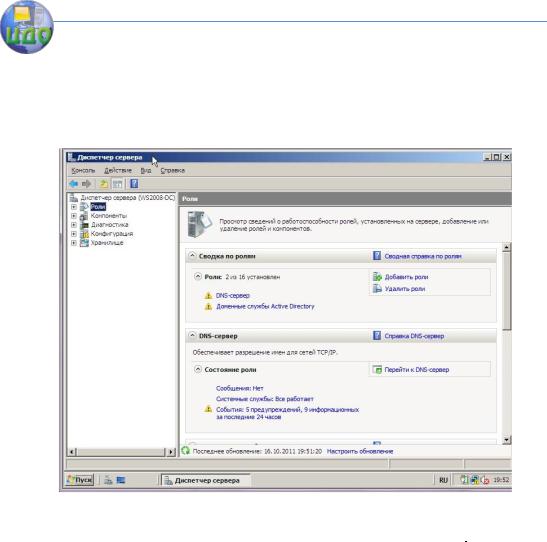Open Server Manager quick launch icon in taskbar
The height and width of the screenshot is (542, 547).
pyautogui.click(x=108, y=480)
